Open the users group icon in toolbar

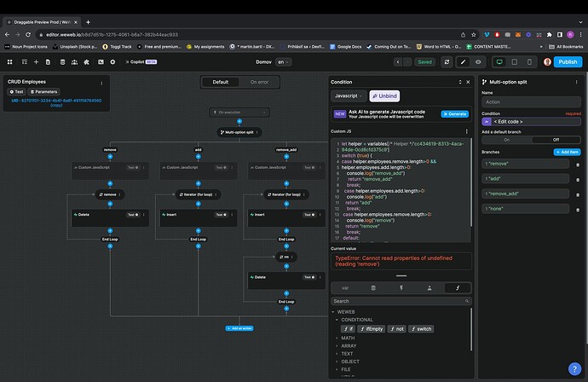click(75, 62)
